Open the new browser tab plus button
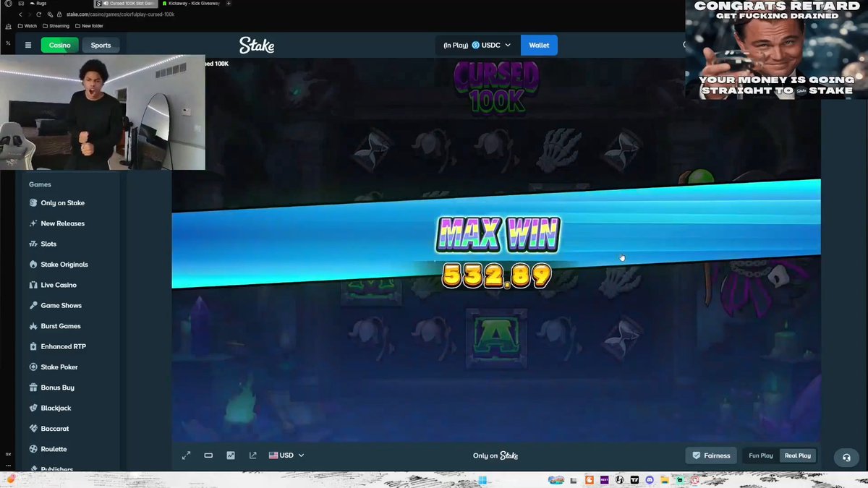The image size is (868, 488). [x=229, y=4]
